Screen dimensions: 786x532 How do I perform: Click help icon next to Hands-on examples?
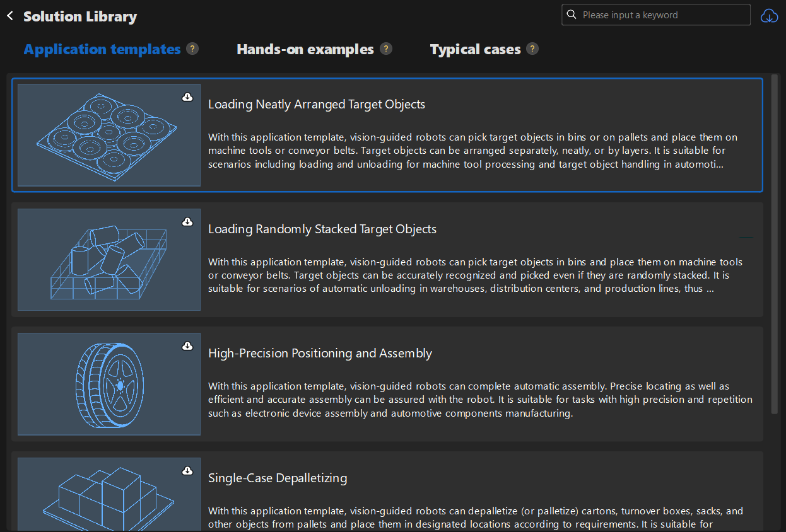click(x=386, y=49)
